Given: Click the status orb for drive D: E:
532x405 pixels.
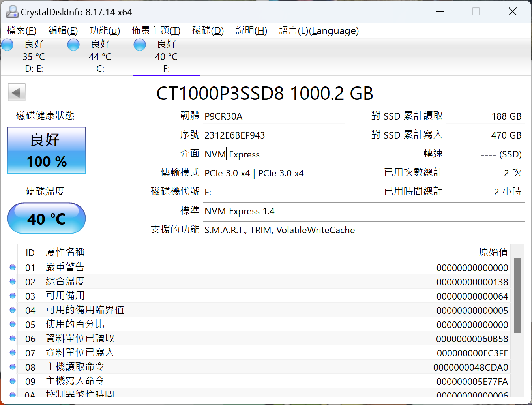Looking at the screenshot, I should [x=7, y=45].
